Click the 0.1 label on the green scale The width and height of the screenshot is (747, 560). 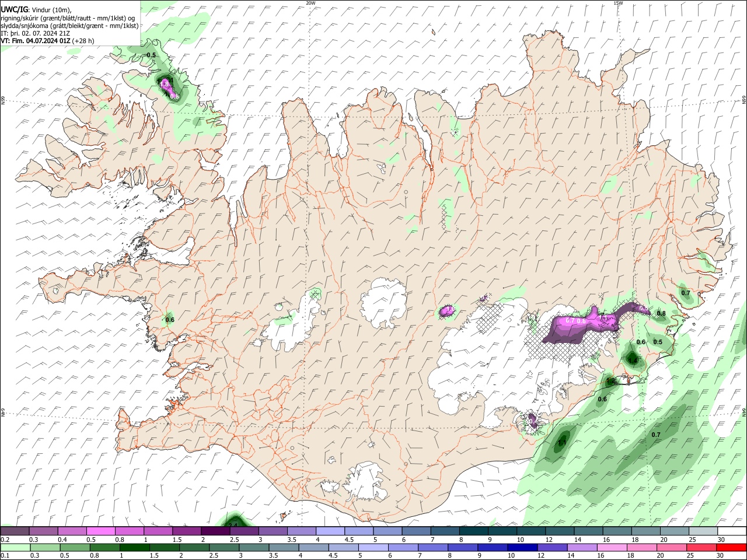coord(5,555)
